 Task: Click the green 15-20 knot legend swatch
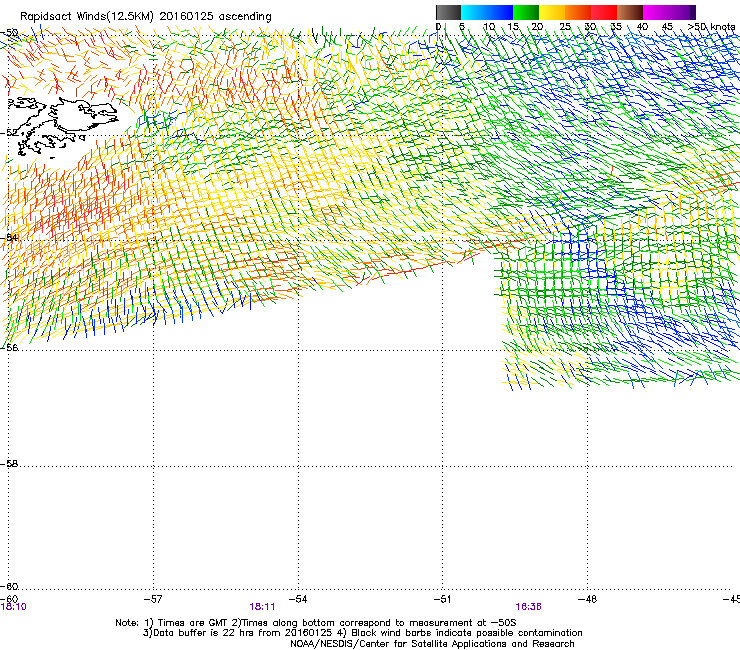526,12
